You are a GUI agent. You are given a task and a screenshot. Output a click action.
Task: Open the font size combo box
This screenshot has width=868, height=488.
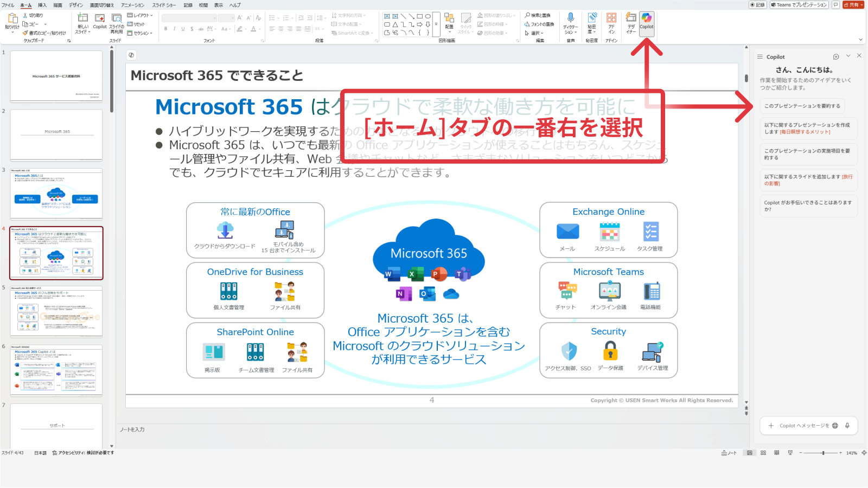coord(226,18)
